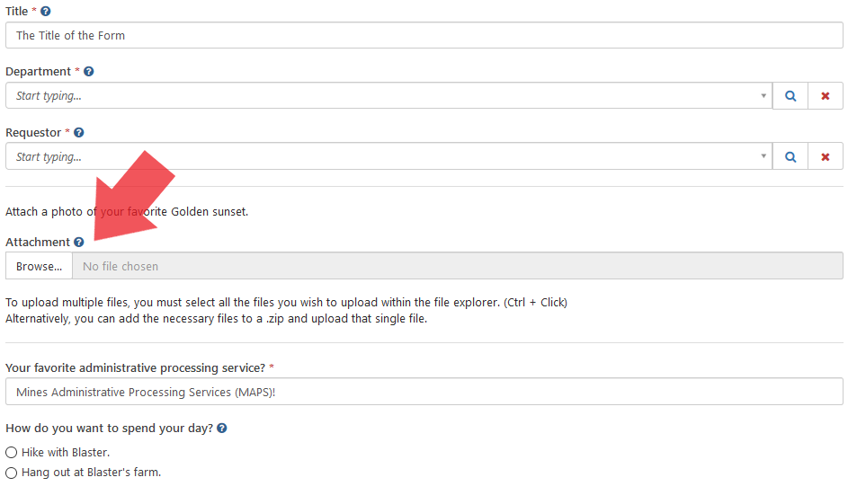Viewport: 848px width, 504px height.
Task: Expand the Department dropdown arrow
Action: pos(763,96)
